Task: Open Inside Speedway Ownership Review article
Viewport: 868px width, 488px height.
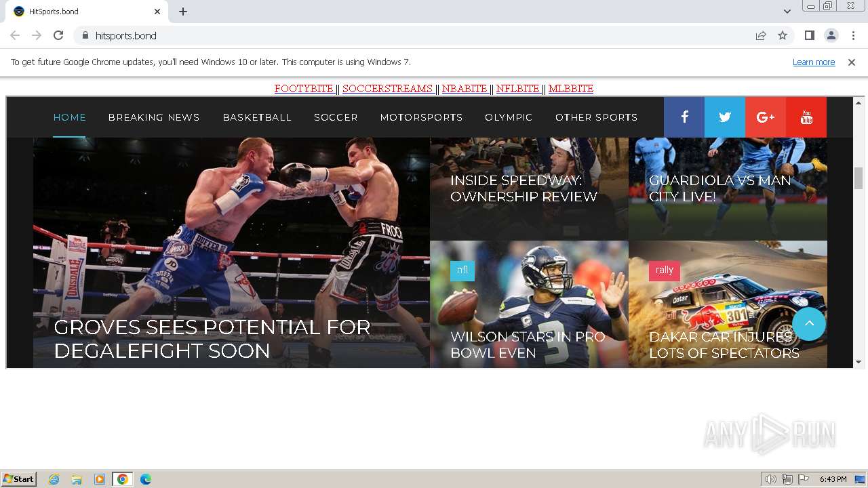Action: tap(524, 188)
